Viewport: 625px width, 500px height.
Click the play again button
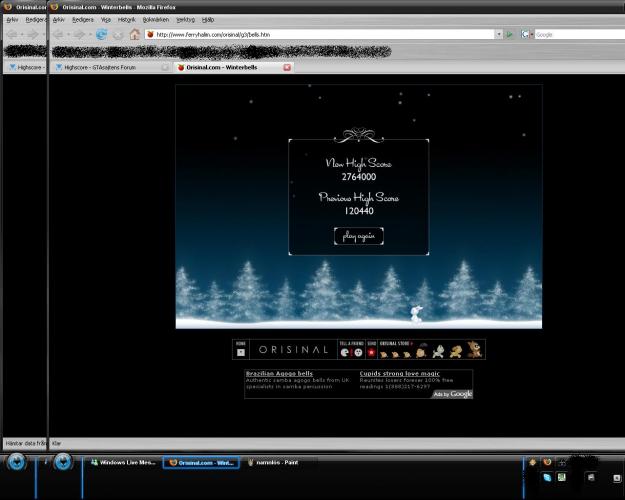tap(358, 236)
